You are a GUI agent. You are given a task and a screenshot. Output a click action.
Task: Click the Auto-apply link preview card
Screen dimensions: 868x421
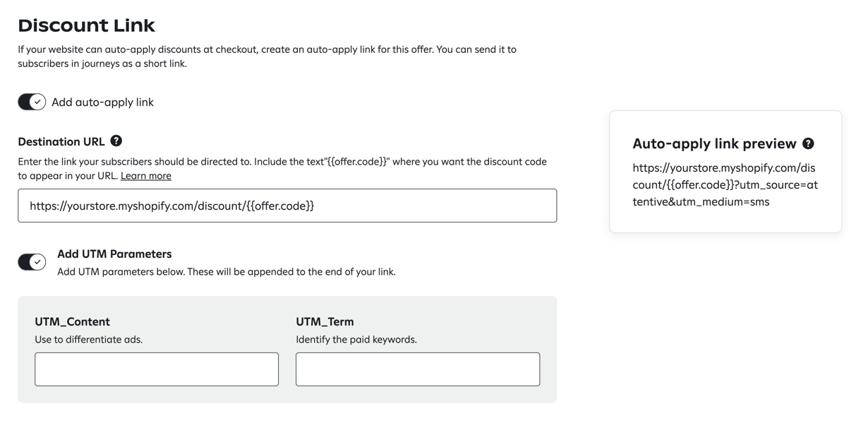(725, 171)
